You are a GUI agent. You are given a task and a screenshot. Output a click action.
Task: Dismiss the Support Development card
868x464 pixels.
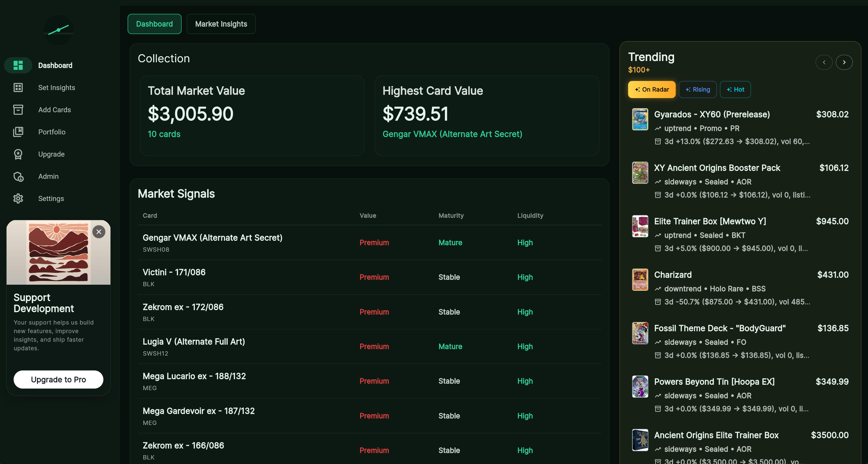coord(99,232)
